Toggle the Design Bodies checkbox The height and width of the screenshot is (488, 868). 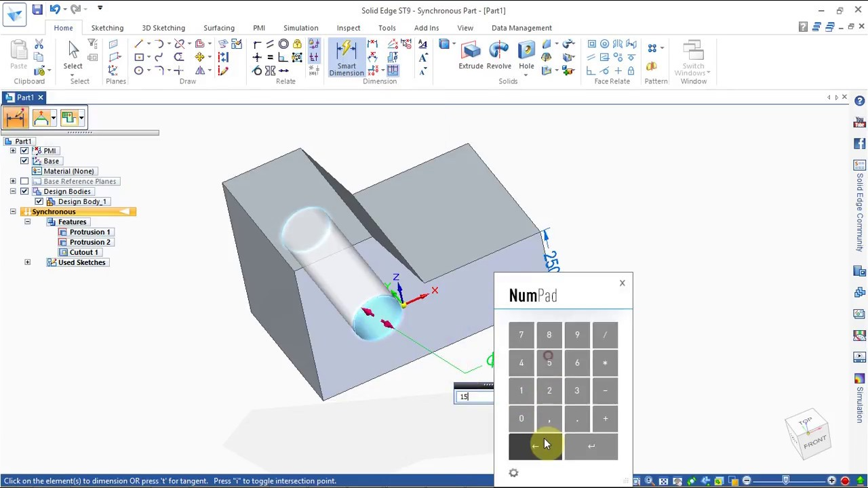click(24, 191)
